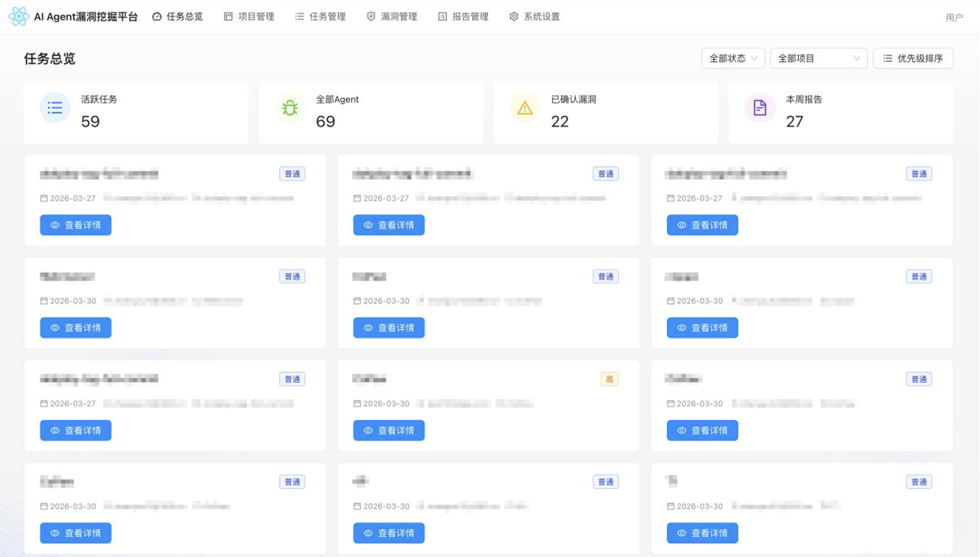Viewport: 980px width, 557px height.
Task: Click the list icon on the 活跃任务 card
Action: (x=54, y=108)
